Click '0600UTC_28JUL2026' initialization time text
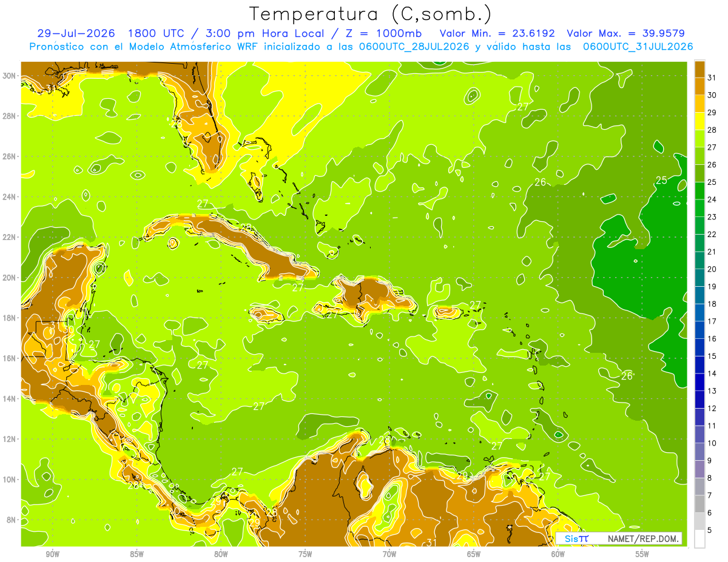This screenshot has width=728, height=562. tap(414, 47)
